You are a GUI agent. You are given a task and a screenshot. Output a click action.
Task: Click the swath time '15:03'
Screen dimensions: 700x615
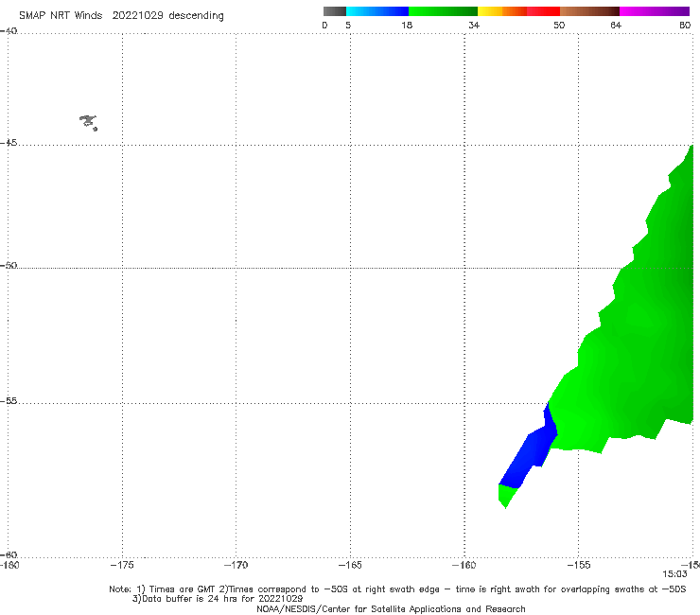coord(674,574)
